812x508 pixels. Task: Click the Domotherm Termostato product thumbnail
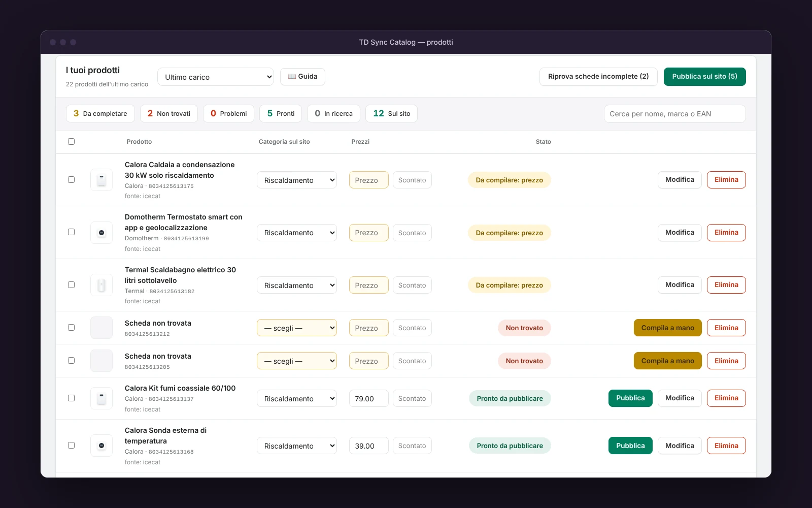coord(101,233)
